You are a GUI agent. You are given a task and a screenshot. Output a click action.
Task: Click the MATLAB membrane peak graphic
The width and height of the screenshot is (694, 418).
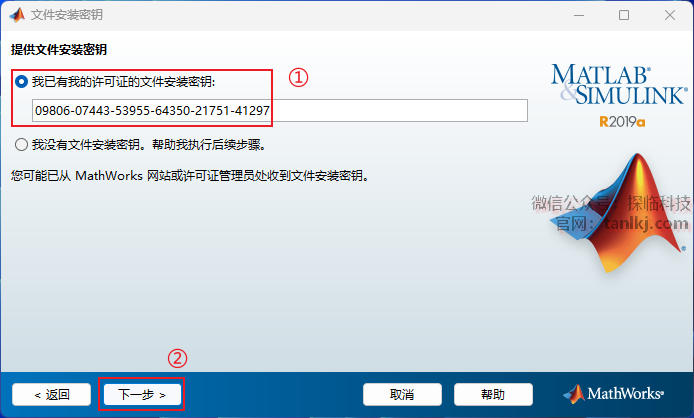(620, 213)
